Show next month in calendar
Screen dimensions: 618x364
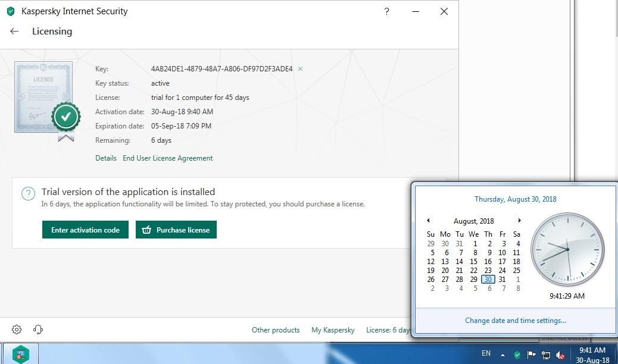[x=520, y=221]
